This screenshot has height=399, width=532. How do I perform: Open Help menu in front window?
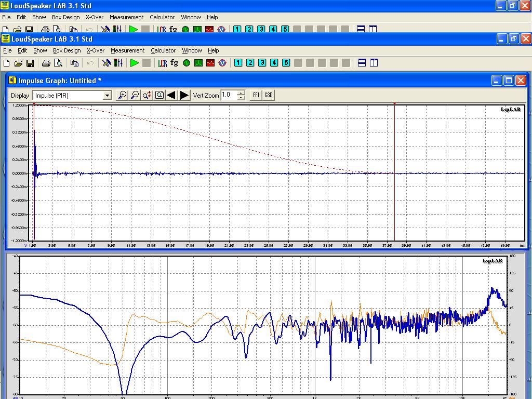[214, 50]
